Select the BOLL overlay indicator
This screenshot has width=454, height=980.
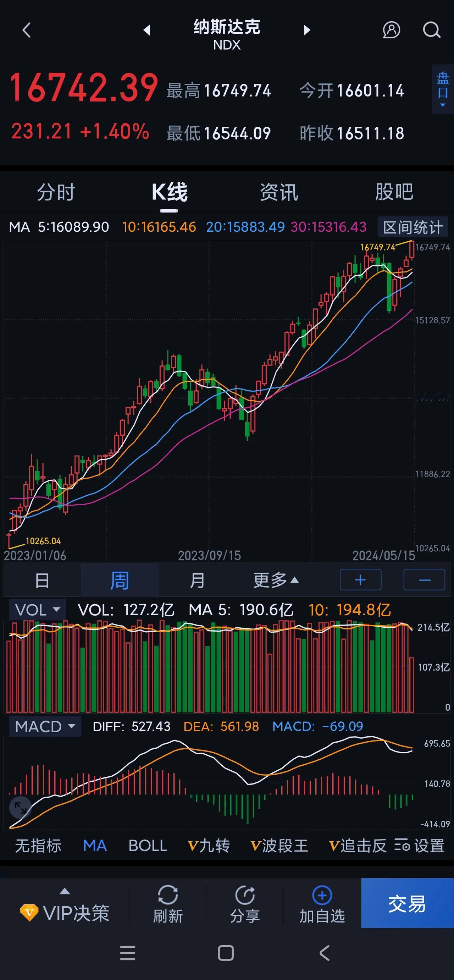148,846
